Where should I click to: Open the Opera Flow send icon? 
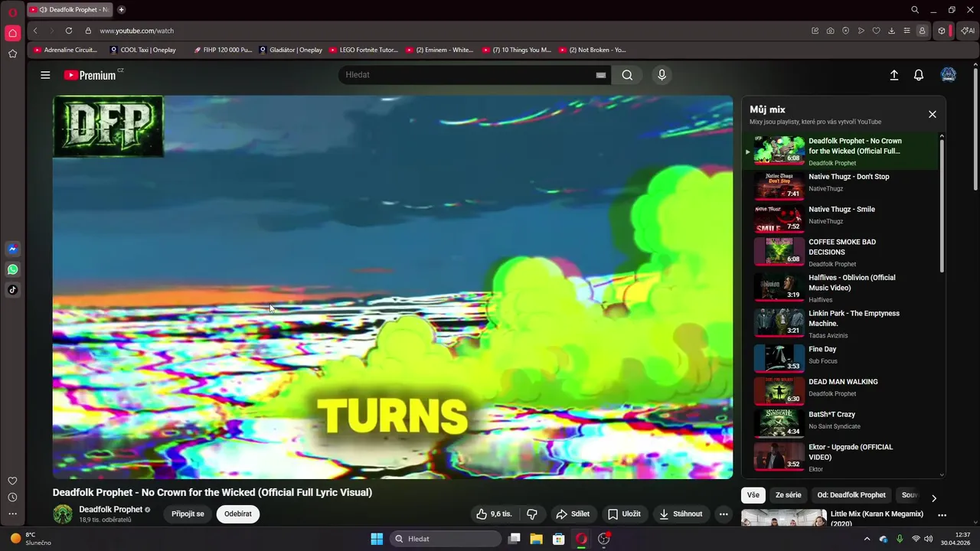(x=861, y=31)
